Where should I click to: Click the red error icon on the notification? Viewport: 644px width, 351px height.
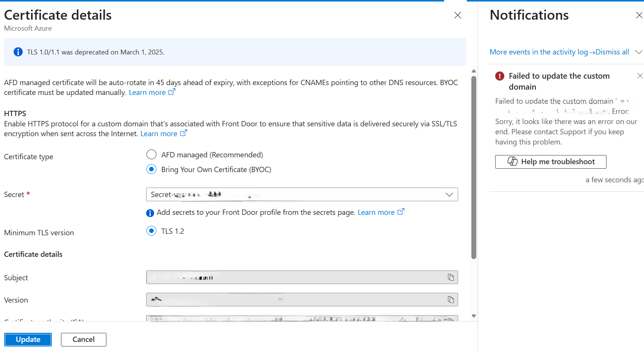coord(499,76)
